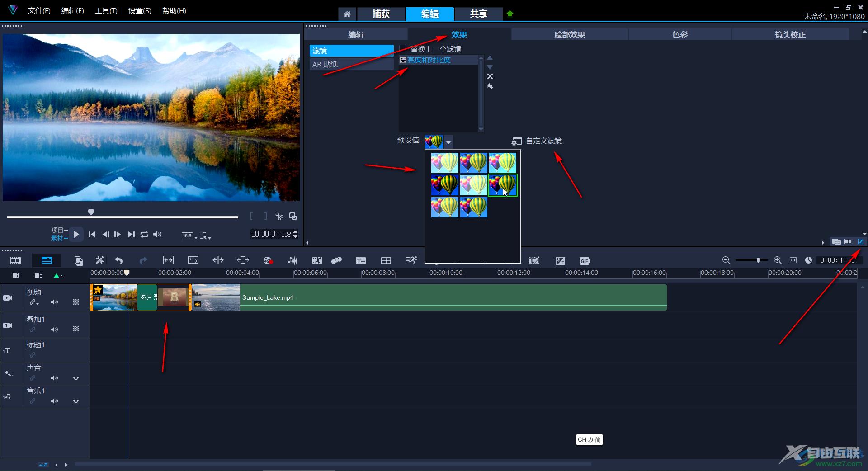Screen dimensions: 868x471
Task: Switch to storyboard view
Action: tap(15, 260)
